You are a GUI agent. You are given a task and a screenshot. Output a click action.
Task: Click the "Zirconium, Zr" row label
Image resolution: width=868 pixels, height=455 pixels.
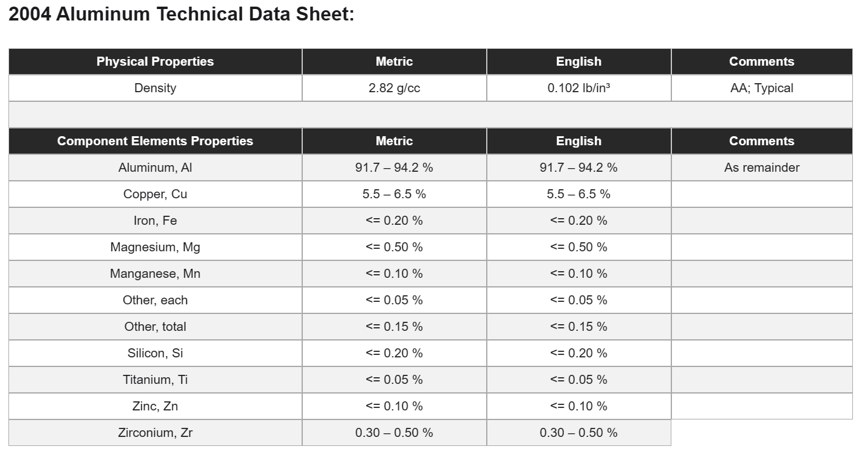[x=155, y=433]
